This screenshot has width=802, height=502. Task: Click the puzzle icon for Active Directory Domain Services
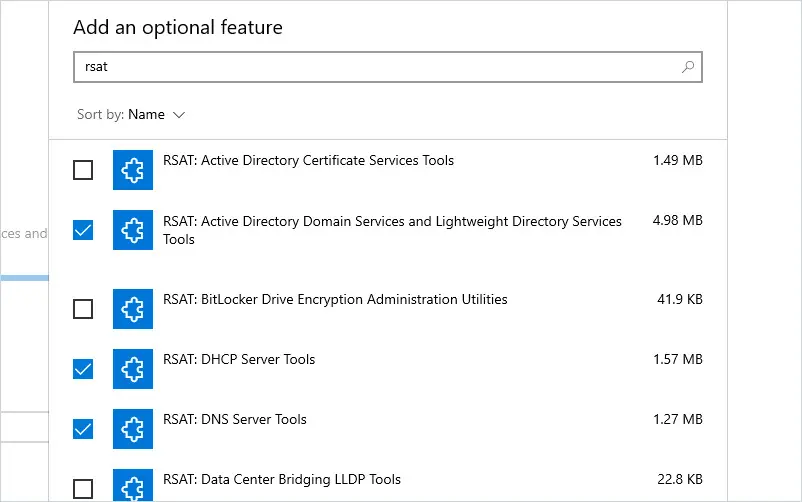[133, 230]
